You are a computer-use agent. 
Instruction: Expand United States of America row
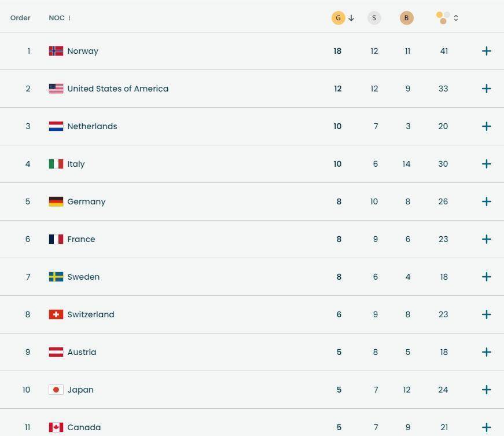487,89
